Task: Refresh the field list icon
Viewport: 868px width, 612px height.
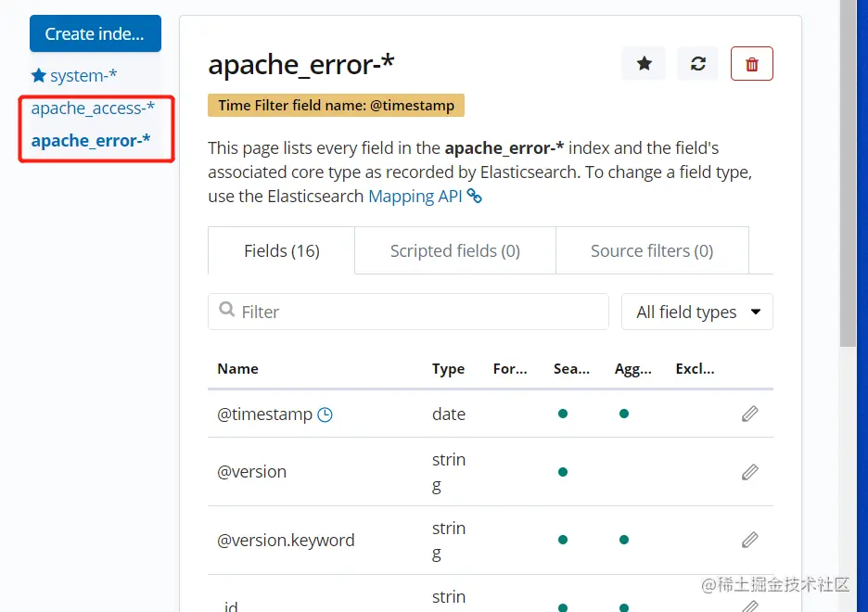Action: point(697,64)
